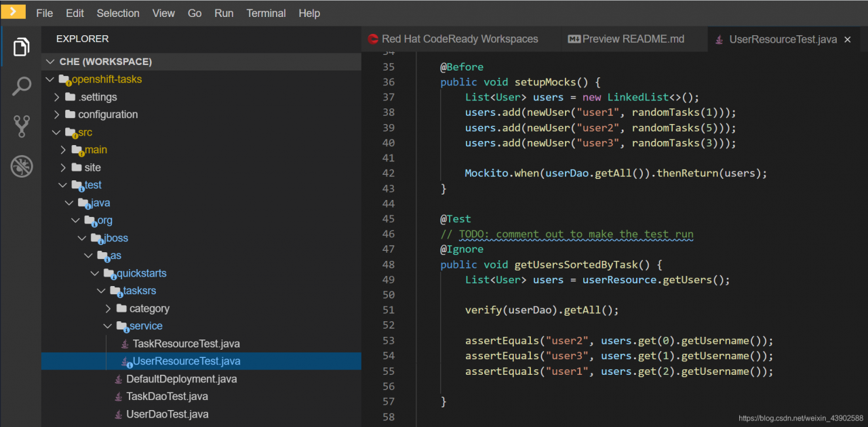Open the Selection menu
Screen dimensions: 868x427
coord(118,13)
